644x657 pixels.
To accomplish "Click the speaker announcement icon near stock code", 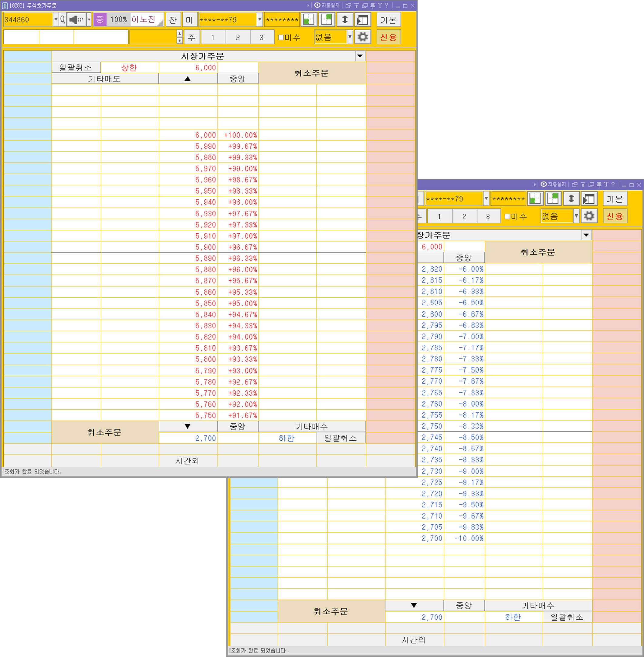I will coord(76,20).
